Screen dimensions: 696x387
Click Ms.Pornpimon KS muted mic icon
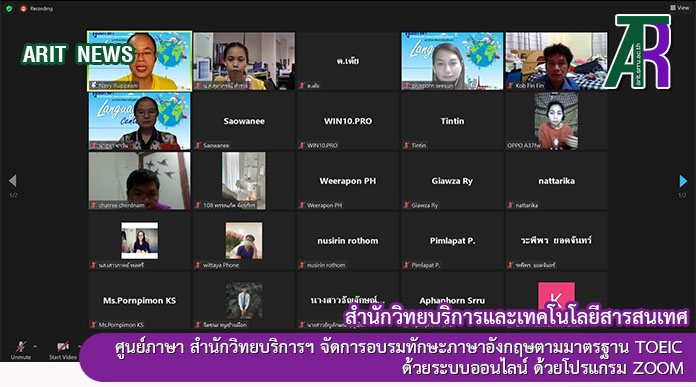(x=94, y=325)
